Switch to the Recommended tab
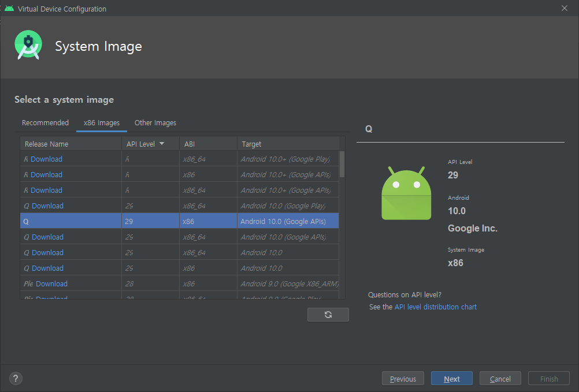 click(45, 123)
